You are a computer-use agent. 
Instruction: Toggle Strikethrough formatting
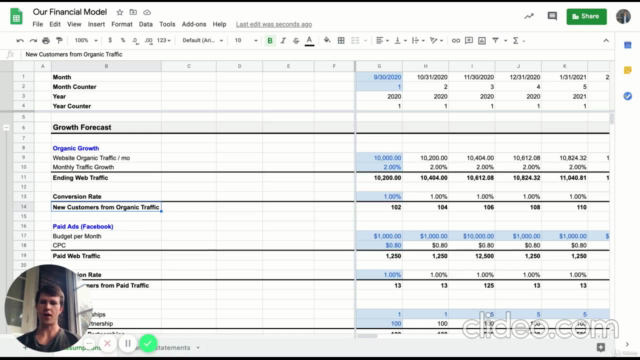[296, 40]
